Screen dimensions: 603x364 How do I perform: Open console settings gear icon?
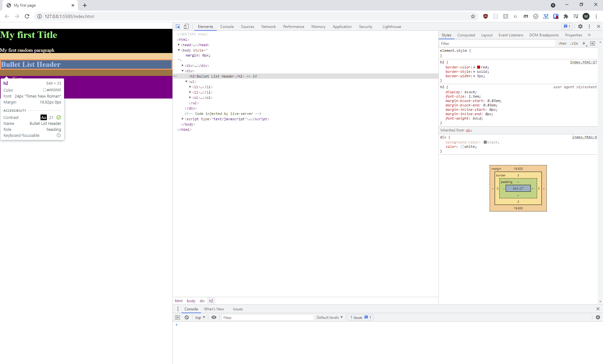coord(598,318)
